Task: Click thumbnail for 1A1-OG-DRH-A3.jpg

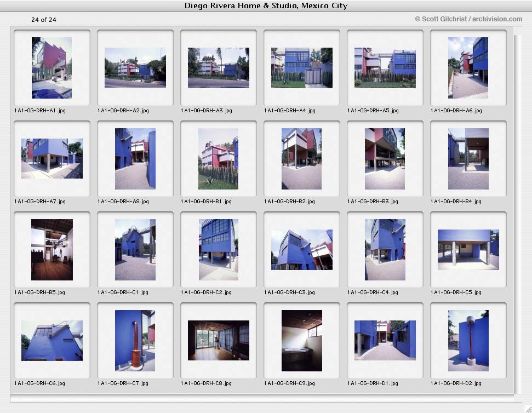Action: pyautogui.click(x=219, y=68)
